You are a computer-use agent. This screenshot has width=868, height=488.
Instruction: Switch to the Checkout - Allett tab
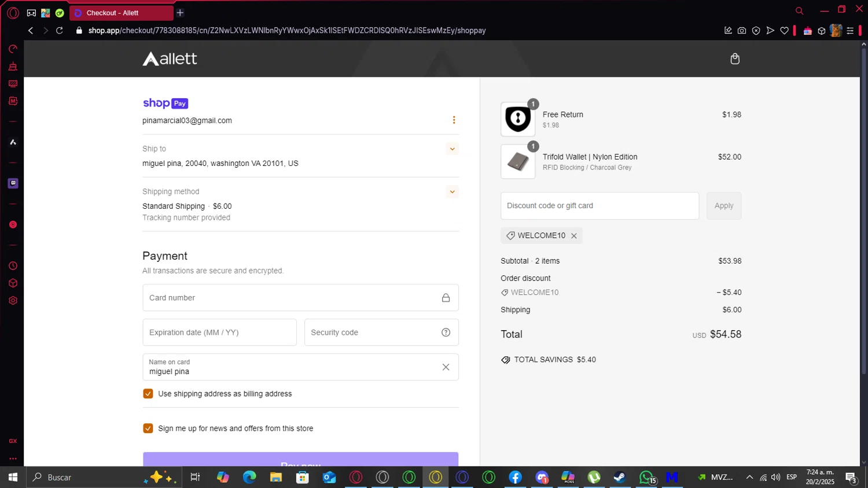pyautogui.click(x=122, y=13)
